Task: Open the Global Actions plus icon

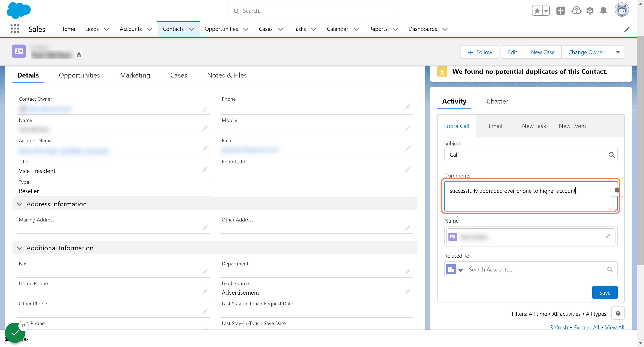Action: 560,11
